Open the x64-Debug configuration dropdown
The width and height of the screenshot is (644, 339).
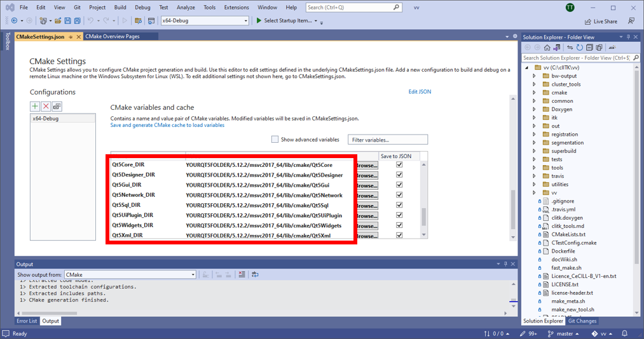tap(205, 20)
